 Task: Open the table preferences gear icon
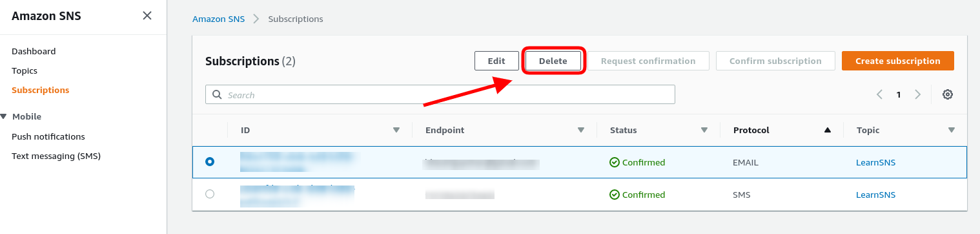(948, 94)
